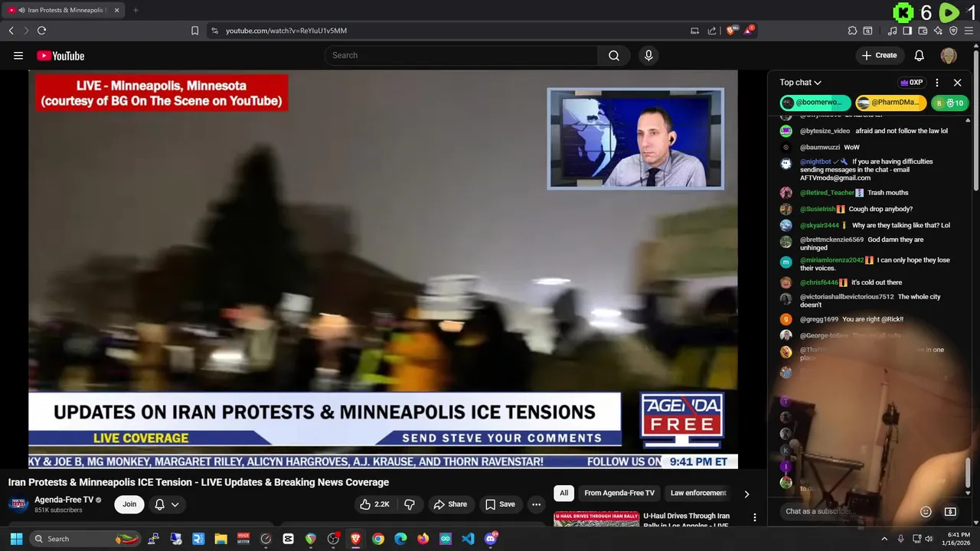Click the Share button under video
This screenshot has width=980, height=551.
450,504
